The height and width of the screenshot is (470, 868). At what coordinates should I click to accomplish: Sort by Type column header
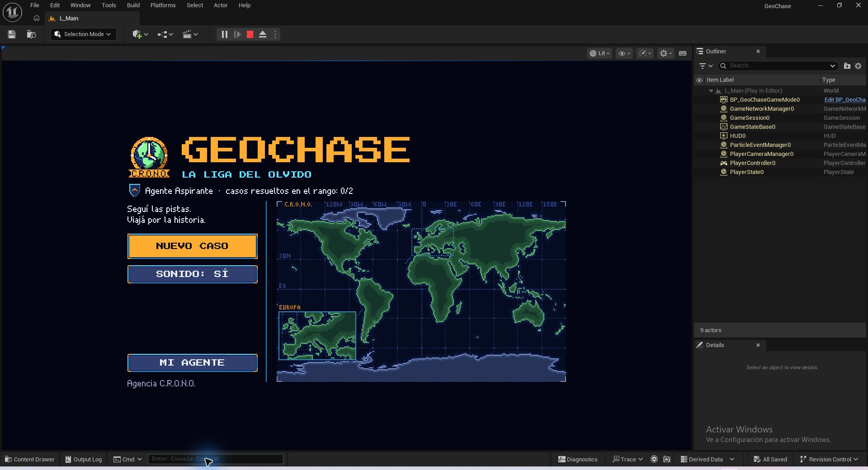pyautogui.click(x=843, y=80)
